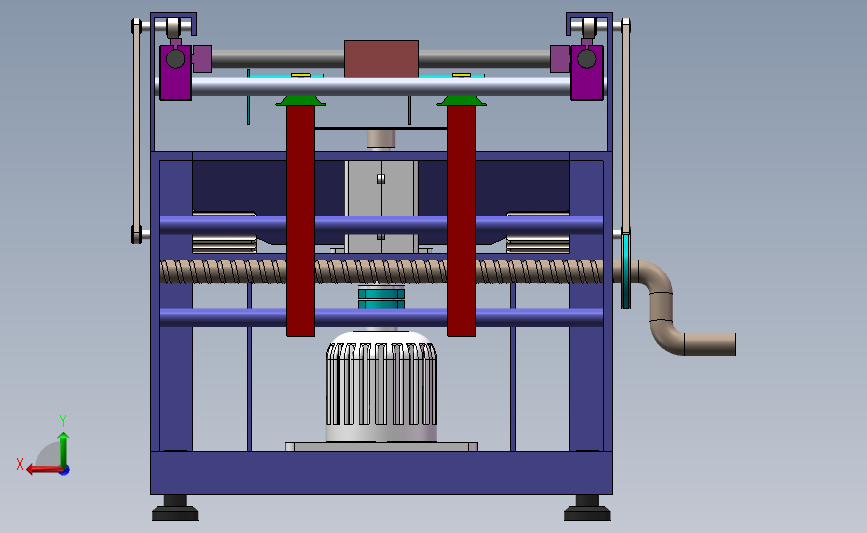Select the right yellow marker under shaft
Screen dimensions: 867x533
(461, 75)
